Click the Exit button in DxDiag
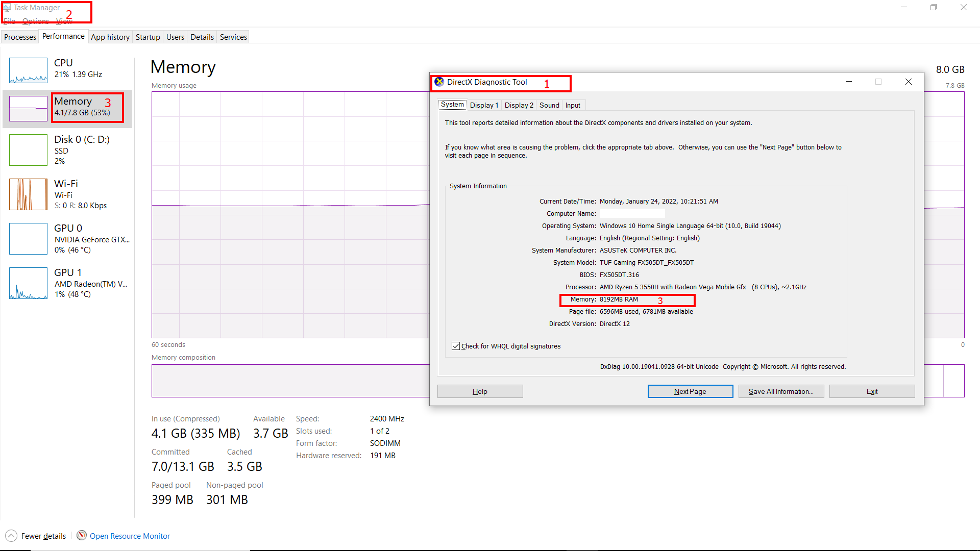 click(x=872, y=391)
